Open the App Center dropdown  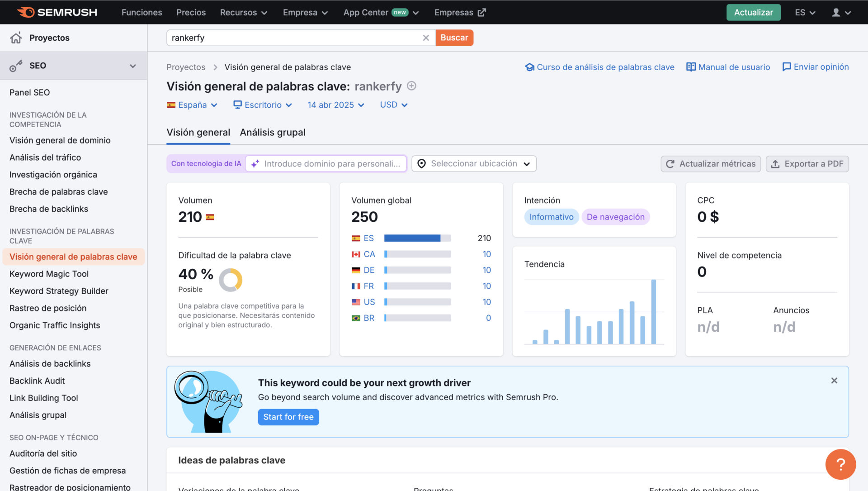(x=381, y=13)
